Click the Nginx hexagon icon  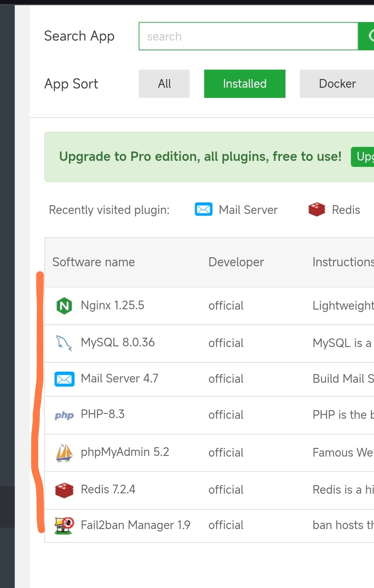pyautogui.click(x=64, y=306)
